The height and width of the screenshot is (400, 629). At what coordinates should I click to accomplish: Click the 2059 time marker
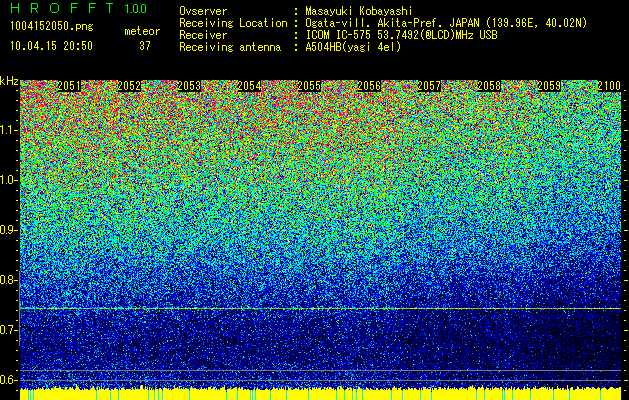pos(549,86)
